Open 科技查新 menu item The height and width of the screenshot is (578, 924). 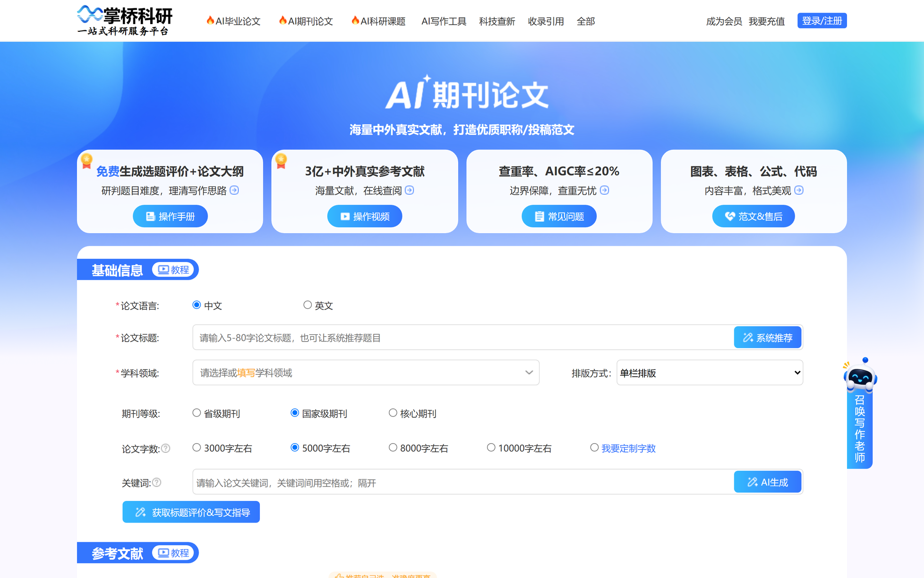(x=497, y=21)
